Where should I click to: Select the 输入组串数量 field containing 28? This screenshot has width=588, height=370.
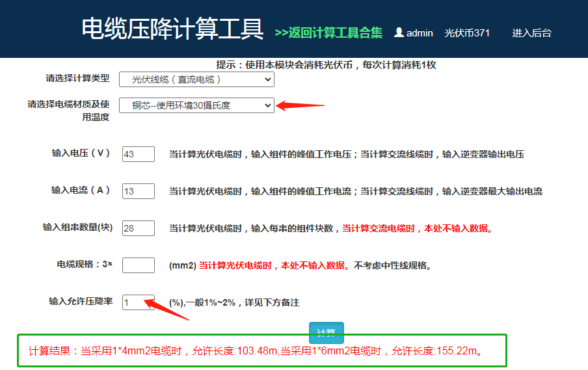(x=138, y=228)
